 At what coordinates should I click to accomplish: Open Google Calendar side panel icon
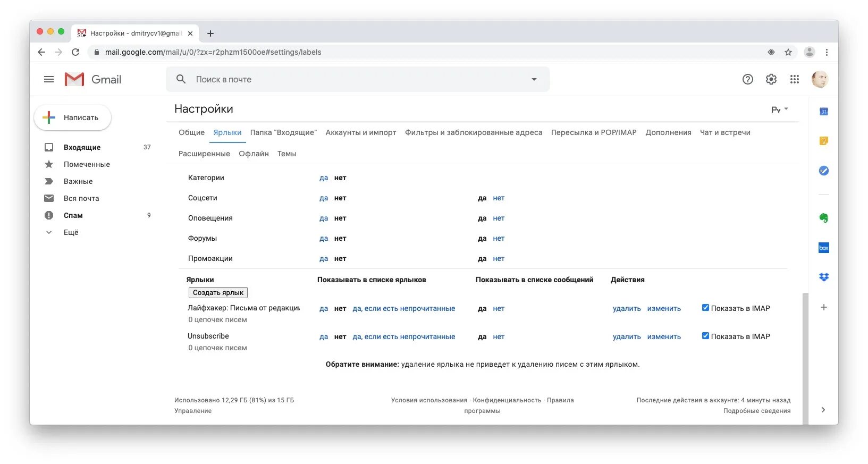click(824, 111)
